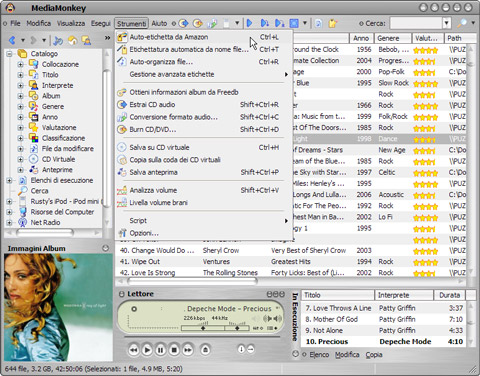Expand the Collocazione tree node
This screenshot has height=376, width=480.
click(21, 64)
